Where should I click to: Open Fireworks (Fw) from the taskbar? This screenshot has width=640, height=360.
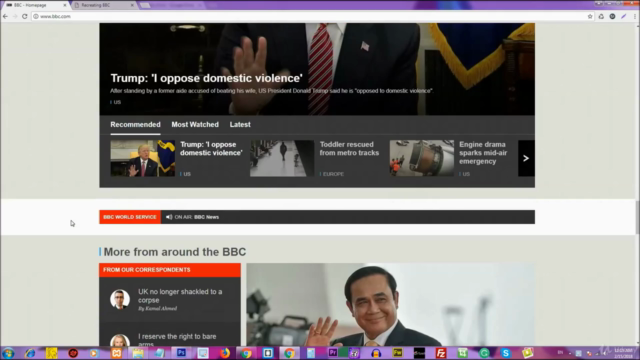pos(398,353)
